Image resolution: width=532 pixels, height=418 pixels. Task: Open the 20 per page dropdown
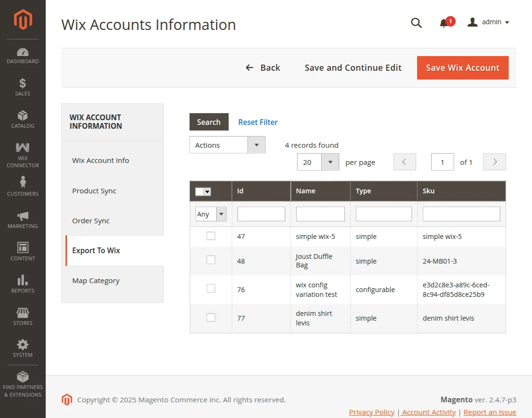point(318,162)
